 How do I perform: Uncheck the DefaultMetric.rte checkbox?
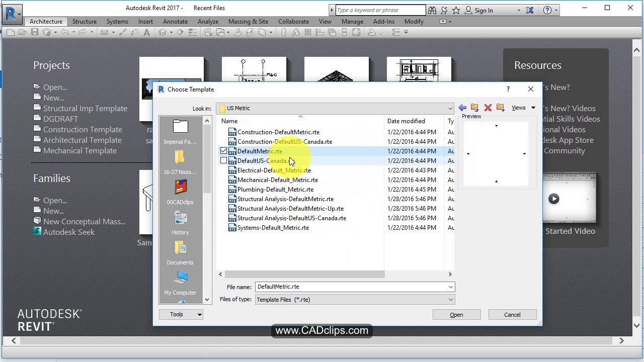(223, 151)
